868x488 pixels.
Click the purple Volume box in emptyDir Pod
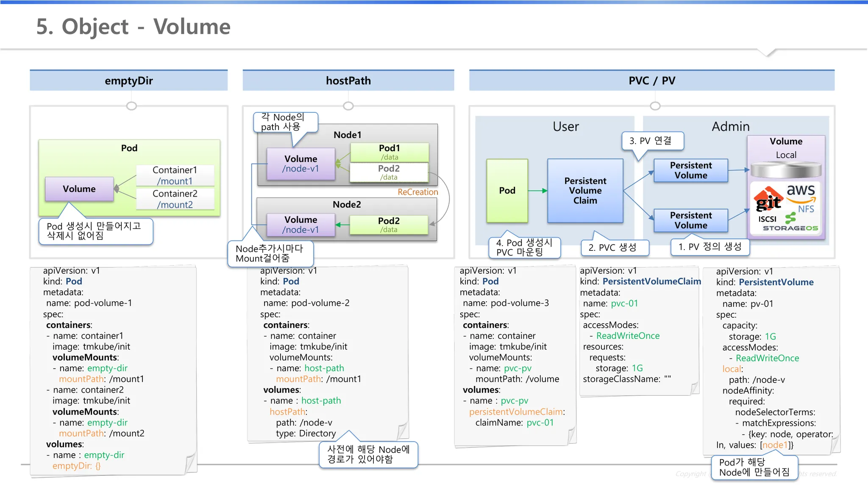click(x=79, y=189)
